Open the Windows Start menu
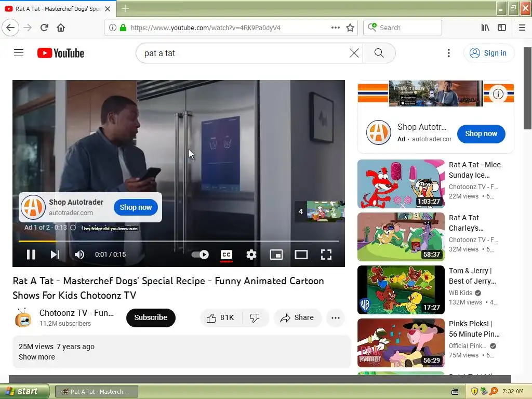Image resolution: width=532 pixels, height=399 pixels. point(24,391)
